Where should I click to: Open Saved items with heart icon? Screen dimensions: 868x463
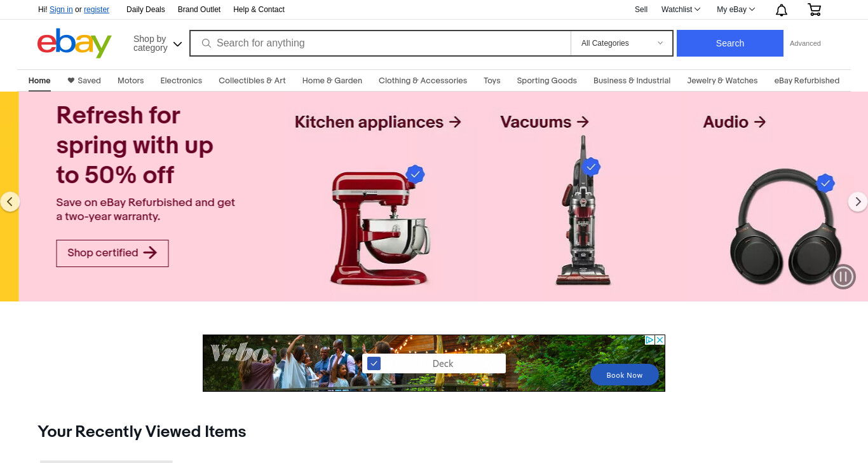pos(84,81)
